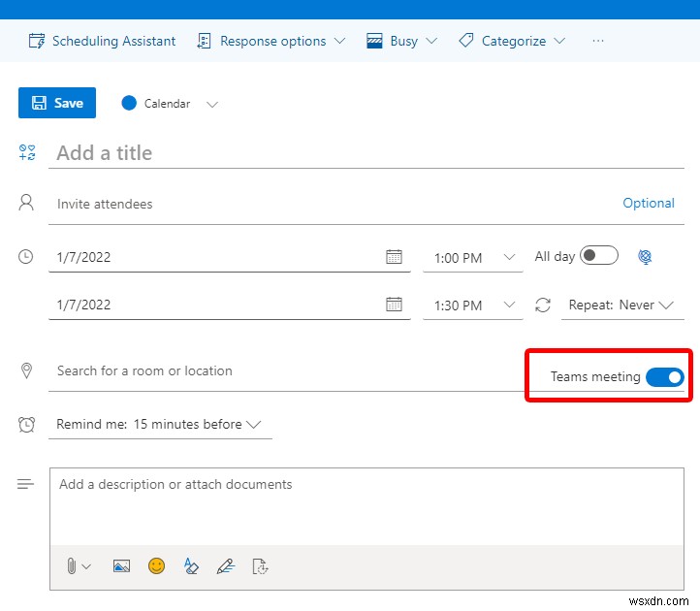Click the reminder alarm clock icon
Image resolution: width=700 pixels, height=611 pixels.
click(26, 425)
